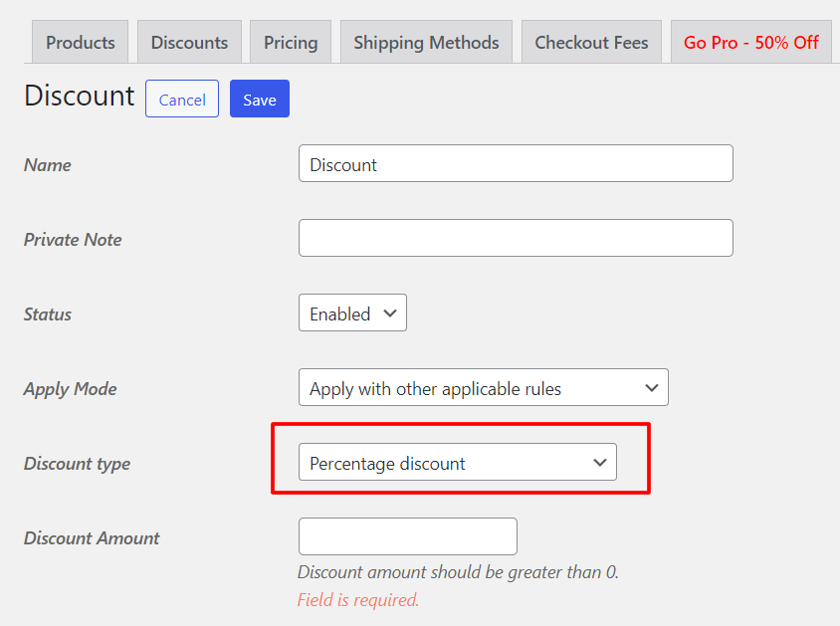Click the Discount Amount input box
The height and width of the screenshot is (626, 840).
pyautogui.click(x=408, y=536)
